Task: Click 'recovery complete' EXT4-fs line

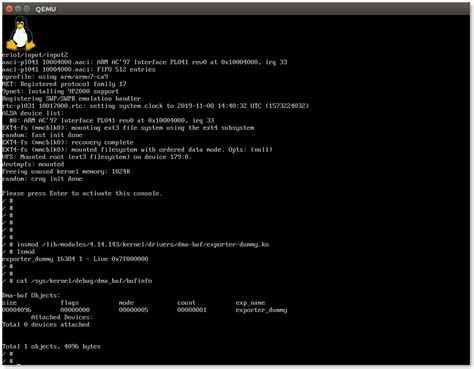Action: point(68,142)
